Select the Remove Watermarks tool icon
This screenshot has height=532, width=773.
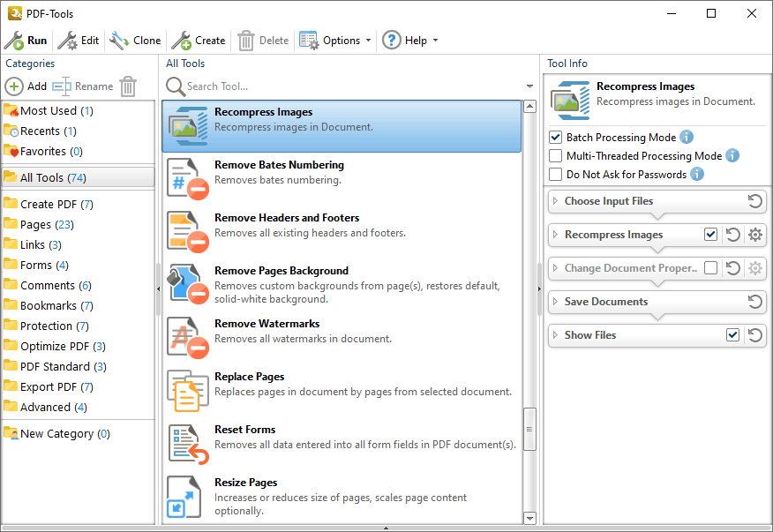(x=187, y=337)
